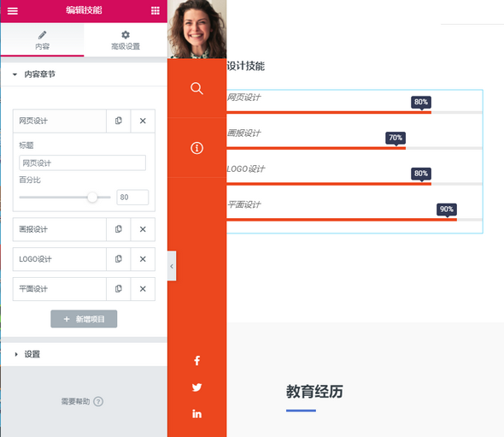This screenshot has height=437, width=504.
Task: Open the widgets grid icon
Action: [x=155, y=10]
